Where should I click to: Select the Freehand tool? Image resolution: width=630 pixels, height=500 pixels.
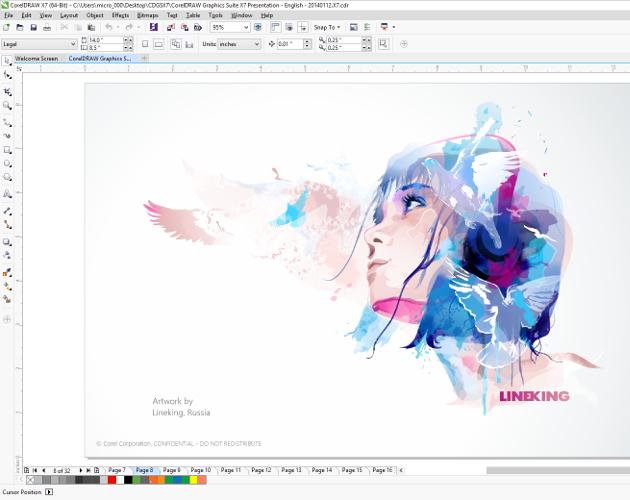7,122
